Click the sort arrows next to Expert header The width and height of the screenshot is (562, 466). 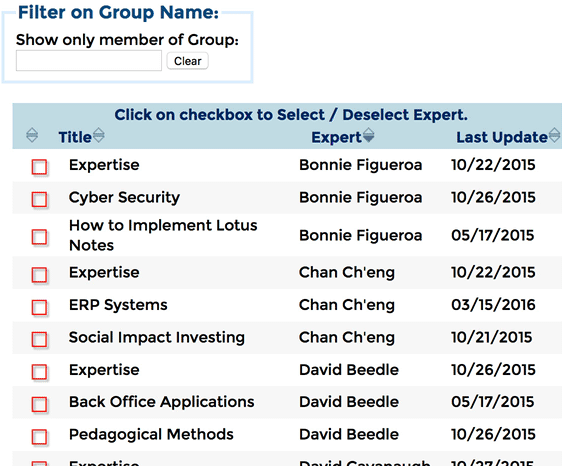pyautogui.click(x=368, y=135)
